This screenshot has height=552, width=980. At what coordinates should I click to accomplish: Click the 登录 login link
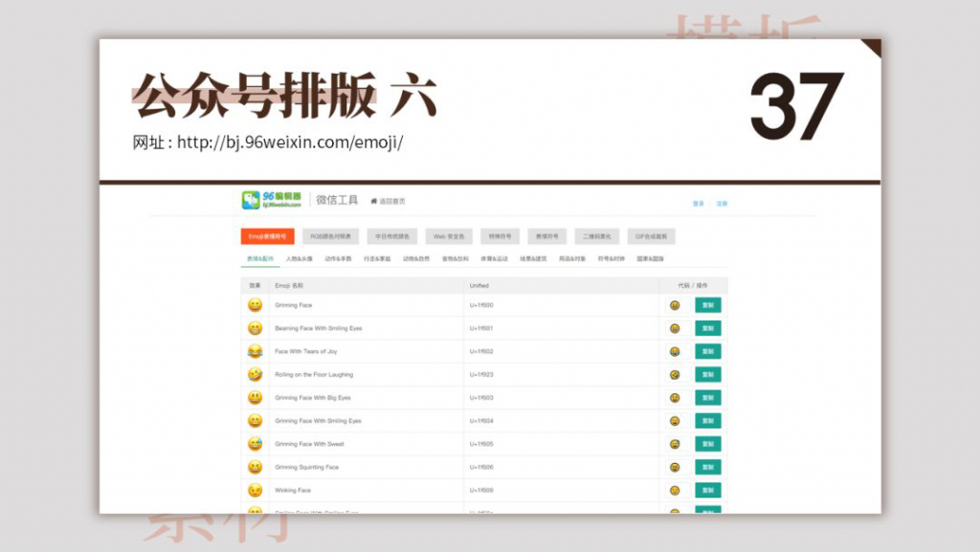click(x=696, y=201)
